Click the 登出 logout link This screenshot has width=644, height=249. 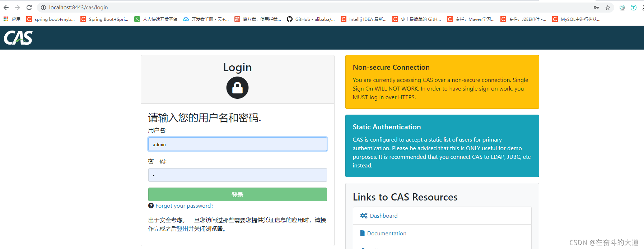tap(182, 229)
